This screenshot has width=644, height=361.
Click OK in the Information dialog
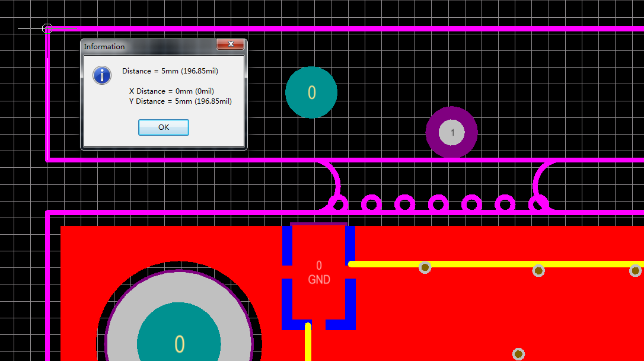pos(164,127)
